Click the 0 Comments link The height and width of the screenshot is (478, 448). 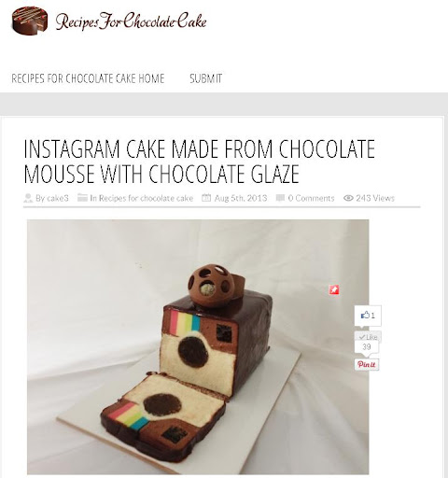[x=311, y=198]
